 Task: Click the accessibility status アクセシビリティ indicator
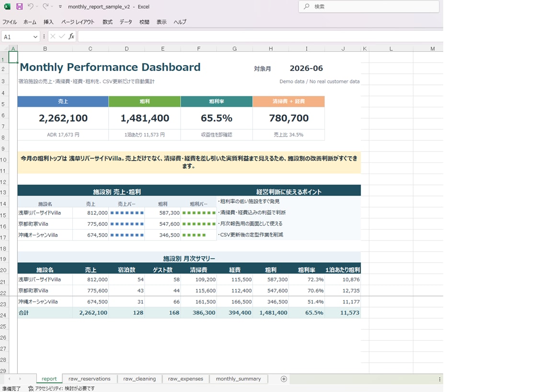click(x=62, y=388)
